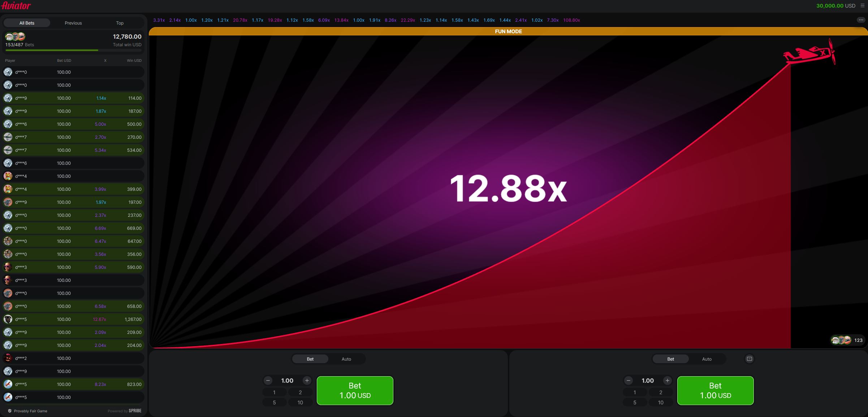The height and width of the screenshot is (417, 868).
Task: Set left bet preset to 5
Action: tap(274, 403)
